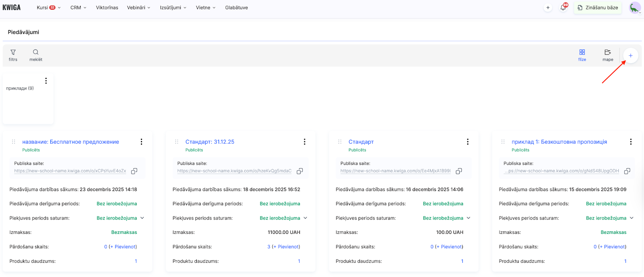Open the Zināšanu bāze button
The image size is (644, 277).
point(598,8)
